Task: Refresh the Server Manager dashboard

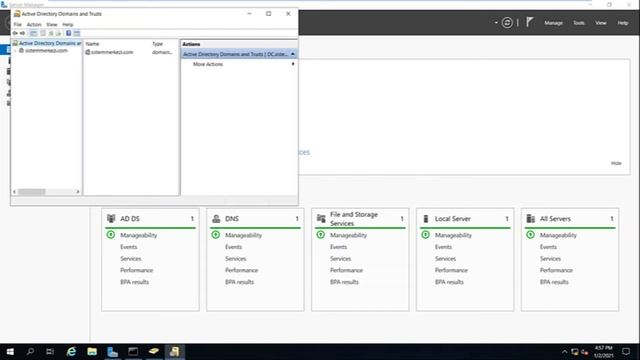Action: 507,23
